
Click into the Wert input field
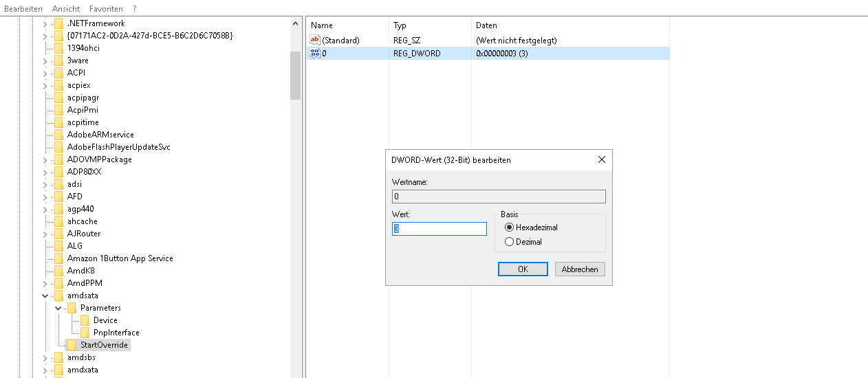440,229
